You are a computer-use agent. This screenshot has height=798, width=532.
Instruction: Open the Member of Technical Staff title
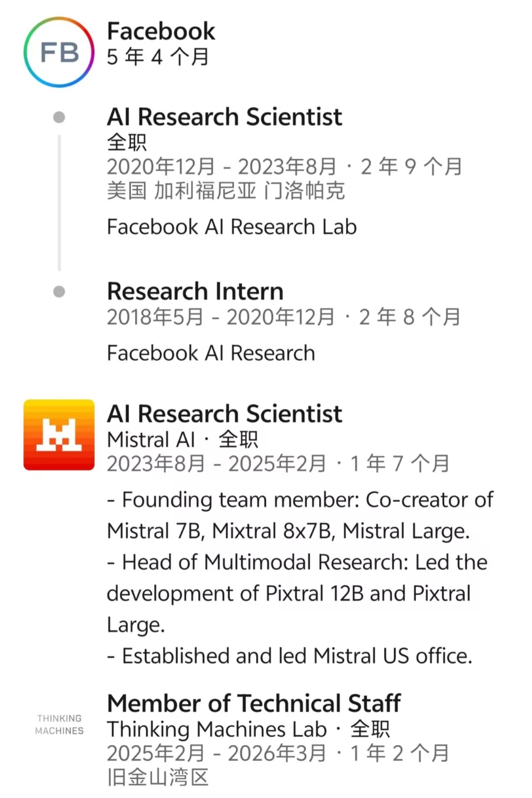tap(253, 703)
